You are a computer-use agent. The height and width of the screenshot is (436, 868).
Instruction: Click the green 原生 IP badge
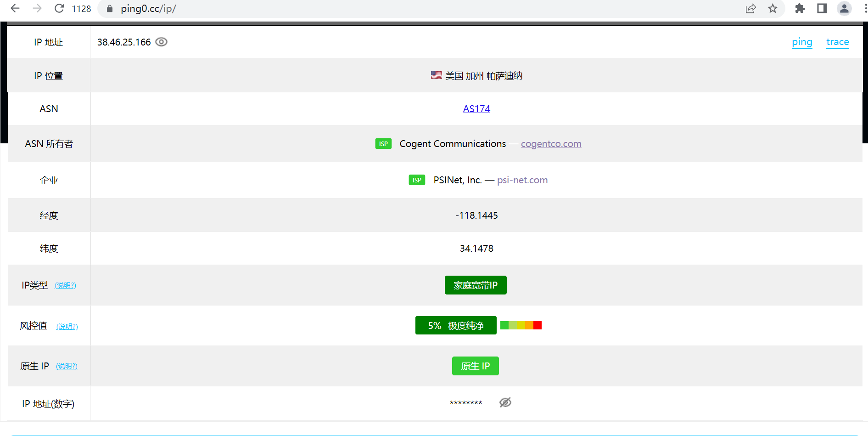pyautogui.click(x=476, y=366)
